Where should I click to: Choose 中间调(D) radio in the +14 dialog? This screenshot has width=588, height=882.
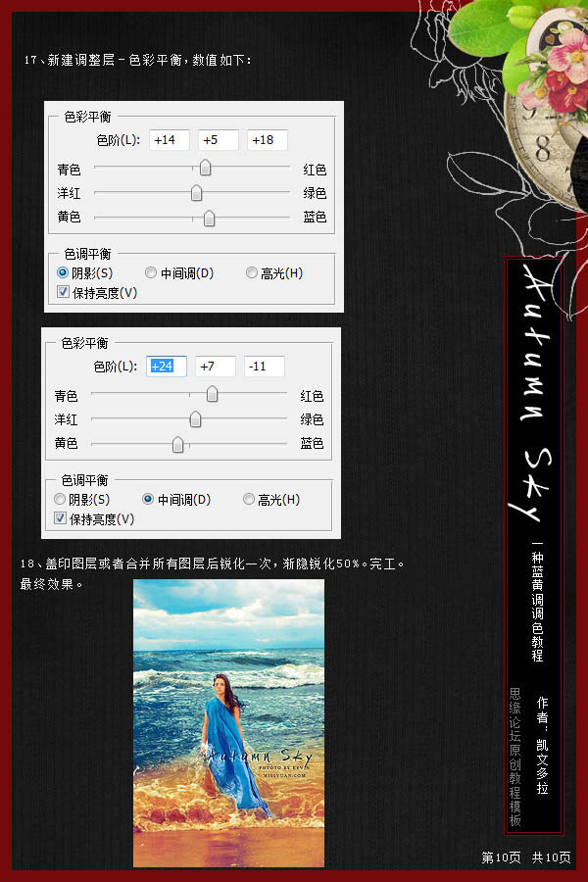click(x=151, y=273)
